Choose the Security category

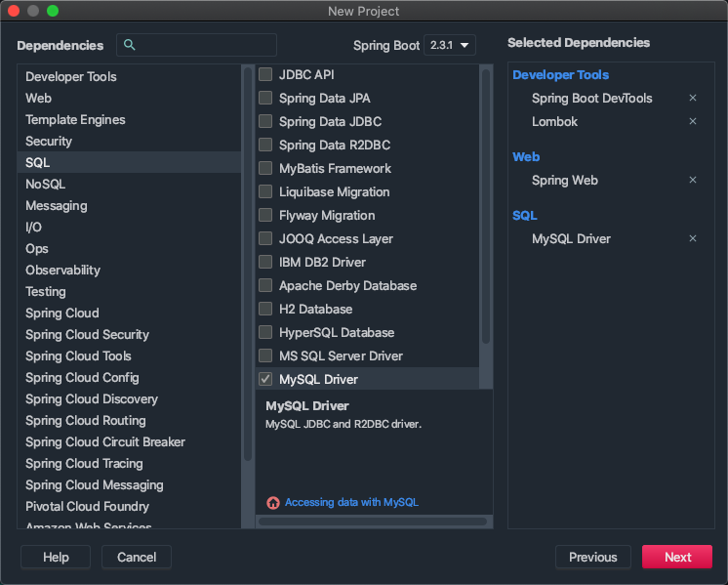coord(129,142)
